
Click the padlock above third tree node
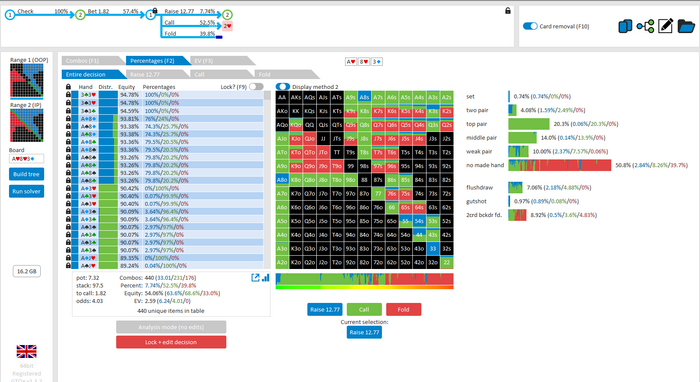[155, 10]
